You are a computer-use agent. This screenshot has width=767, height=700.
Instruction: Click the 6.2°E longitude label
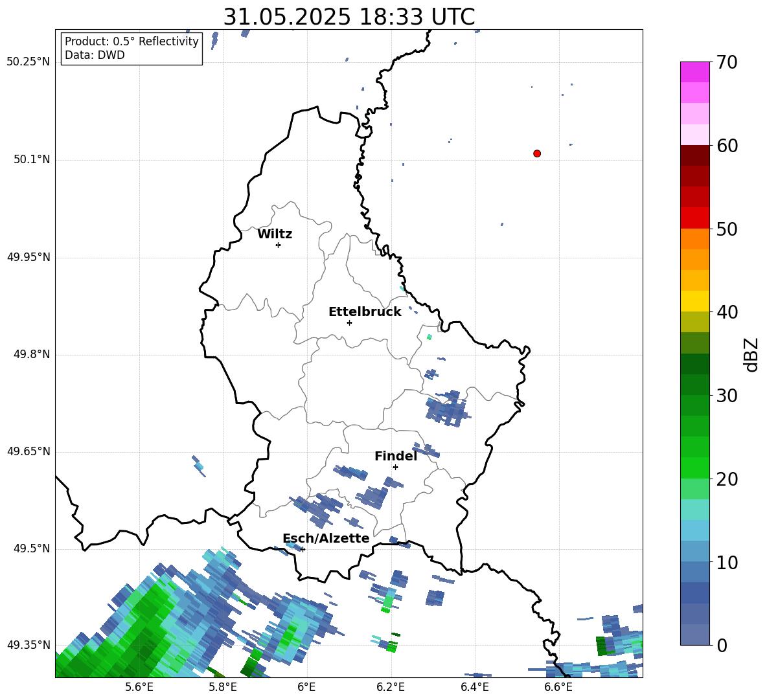tap(391, 687)
